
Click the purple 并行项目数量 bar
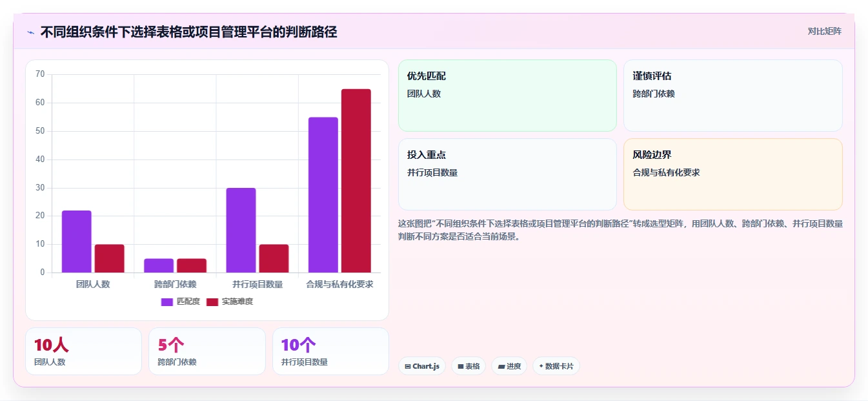[241, 230]
